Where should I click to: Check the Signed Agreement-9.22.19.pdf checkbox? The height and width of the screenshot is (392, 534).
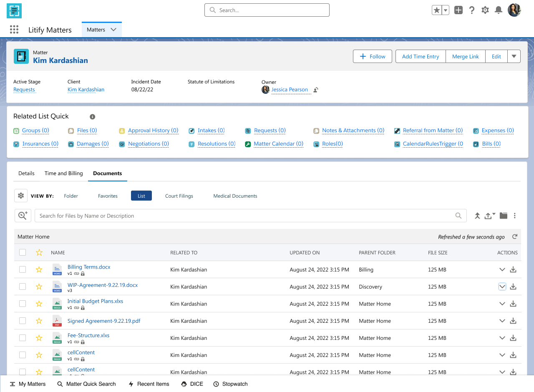click(23, 321)
